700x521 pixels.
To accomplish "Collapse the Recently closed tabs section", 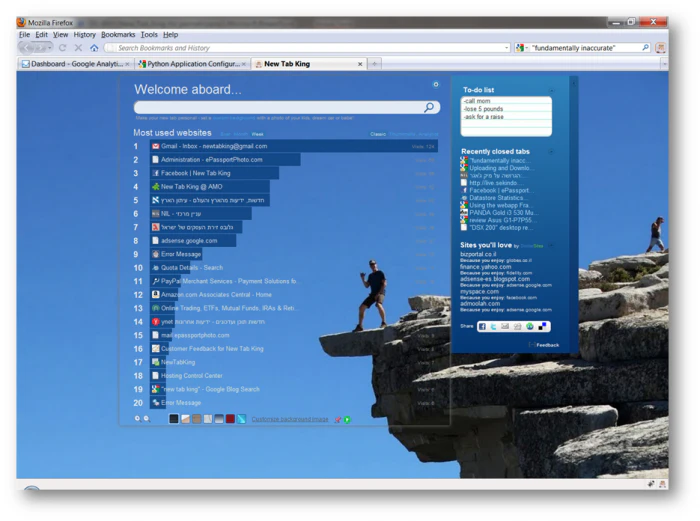I will point(551,152).
